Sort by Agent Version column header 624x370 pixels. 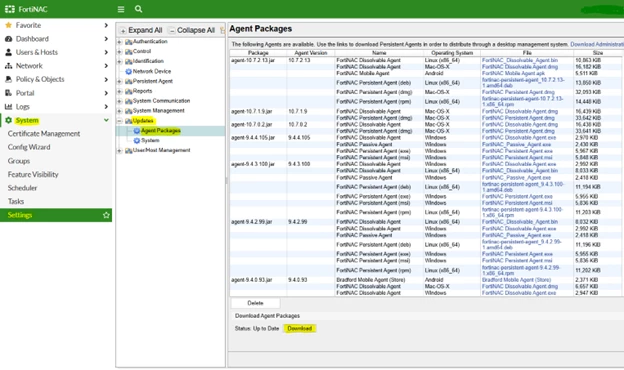click(x=310, y=53)
